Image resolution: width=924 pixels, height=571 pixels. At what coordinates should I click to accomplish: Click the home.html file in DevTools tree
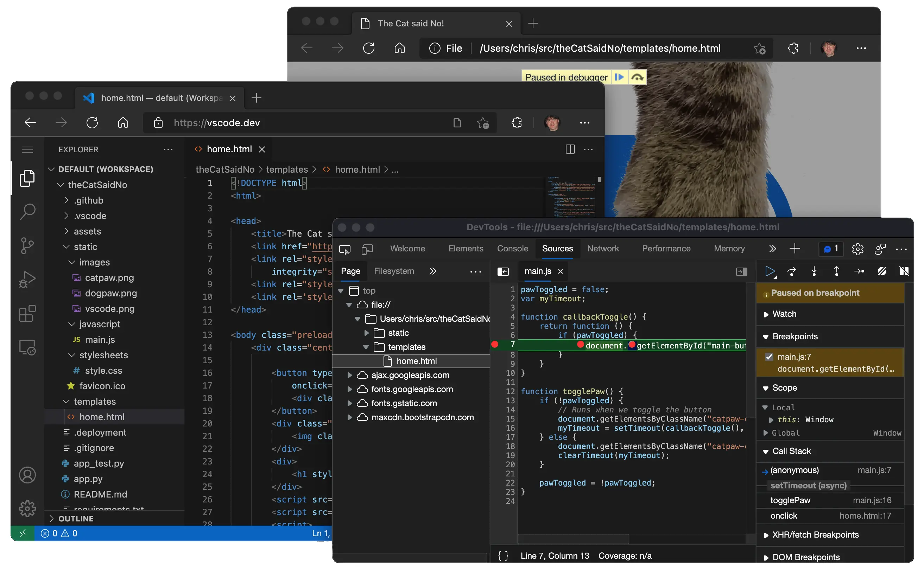tap(417, 361)
